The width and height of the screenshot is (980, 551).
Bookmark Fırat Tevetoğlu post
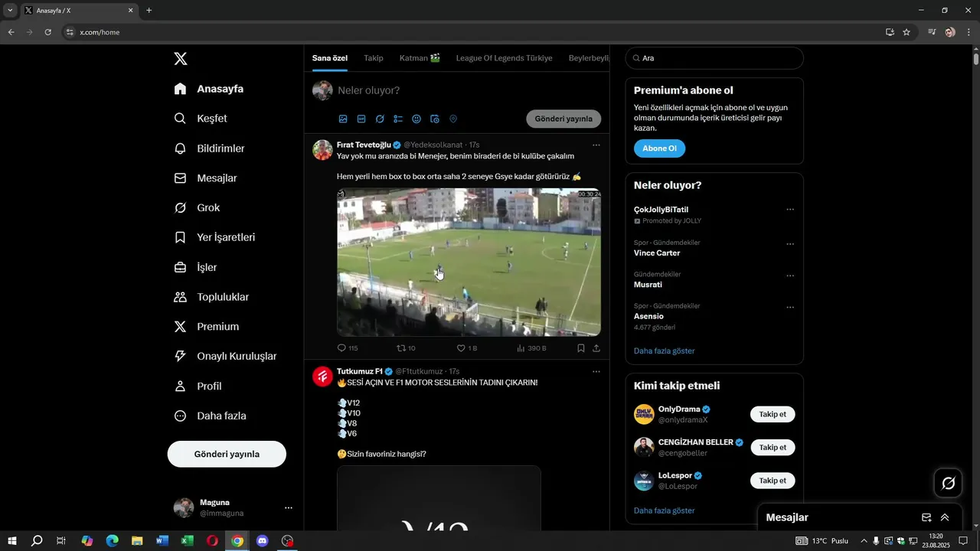[581, 348]
